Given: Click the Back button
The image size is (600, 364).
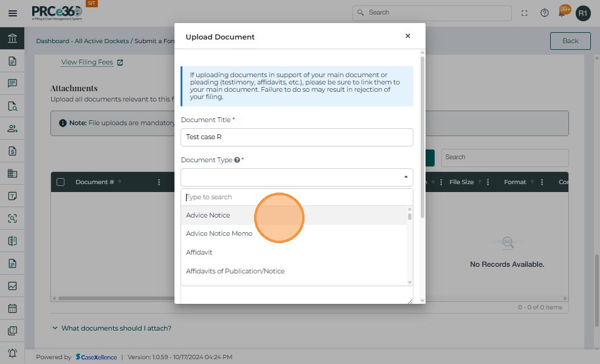Looking at the screenshot, I should coord(570,41).
